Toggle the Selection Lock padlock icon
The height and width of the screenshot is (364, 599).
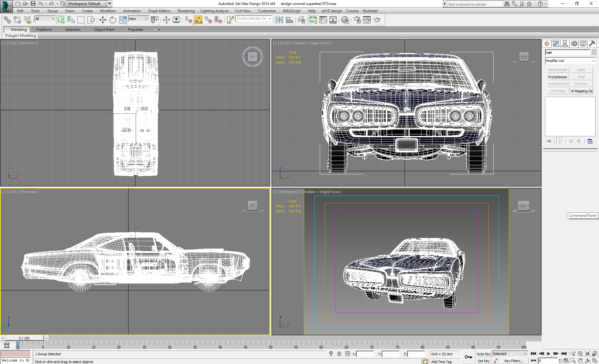pyautogui.click(x=339, y=354)
